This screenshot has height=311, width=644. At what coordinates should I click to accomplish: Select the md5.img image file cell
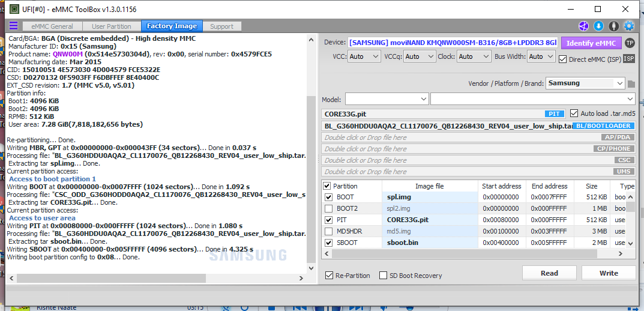pyautogui.click(x=430, y=231)
